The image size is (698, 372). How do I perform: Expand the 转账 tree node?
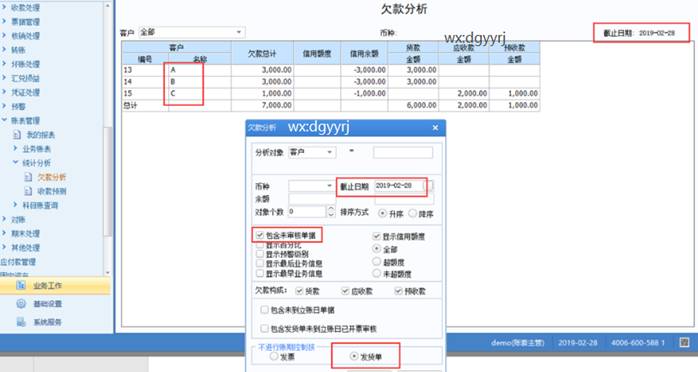tap(4, 49)
